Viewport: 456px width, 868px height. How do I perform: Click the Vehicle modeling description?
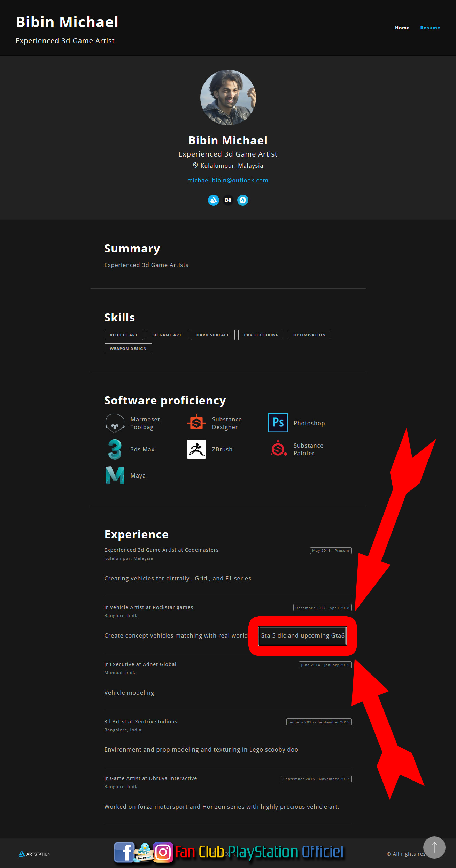(x=129, y=693)
